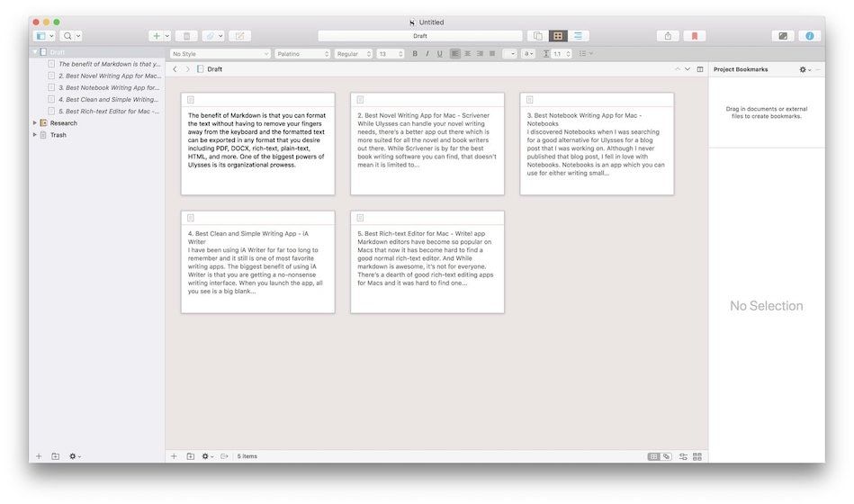The height and width of the screenshot is (504, 854).
Task: Open the highlight color picker in format bar
Action: (x=529, y=54)
